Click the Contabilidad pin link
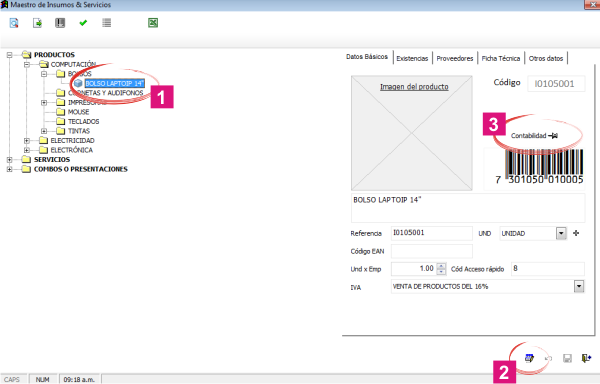 (x=534, y=135)
